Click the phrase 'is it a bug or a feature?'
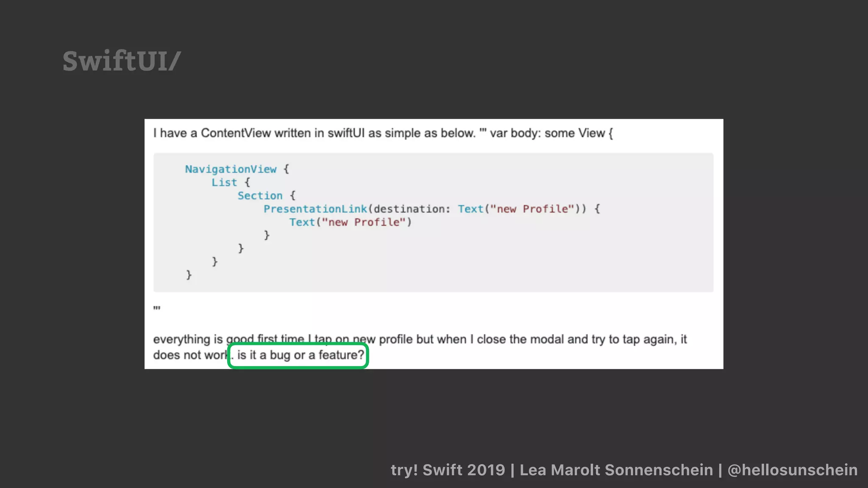The height and width of the screenshot is (488, 868). click(x=300, y=355)
